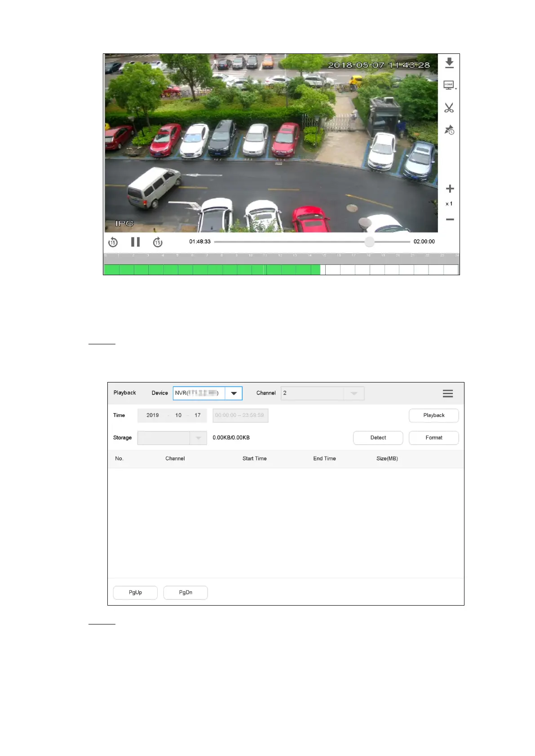Image resolution: width=535 pixels, height=756 pixels.
Task: Click the green recorded timeline bar
Action: tap(212, 270)
